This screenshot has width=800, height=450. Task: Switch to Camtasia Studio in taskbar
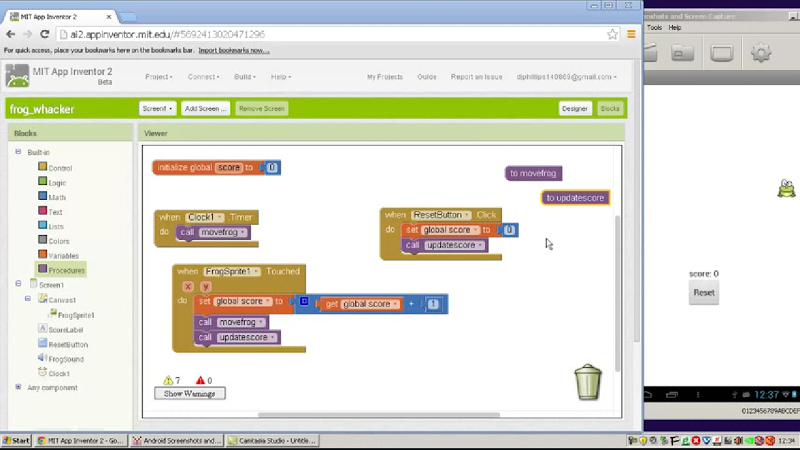coord(272,440)
